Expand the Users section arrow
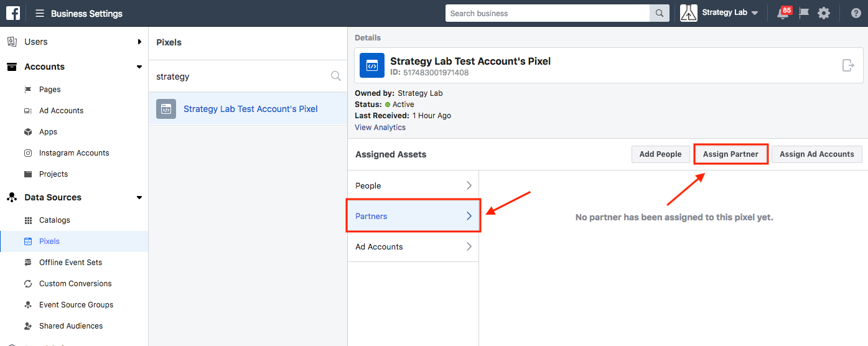Image resolution: width=868 pixels, height=346 pixels. pyautogui.click(x=139, y=42)
